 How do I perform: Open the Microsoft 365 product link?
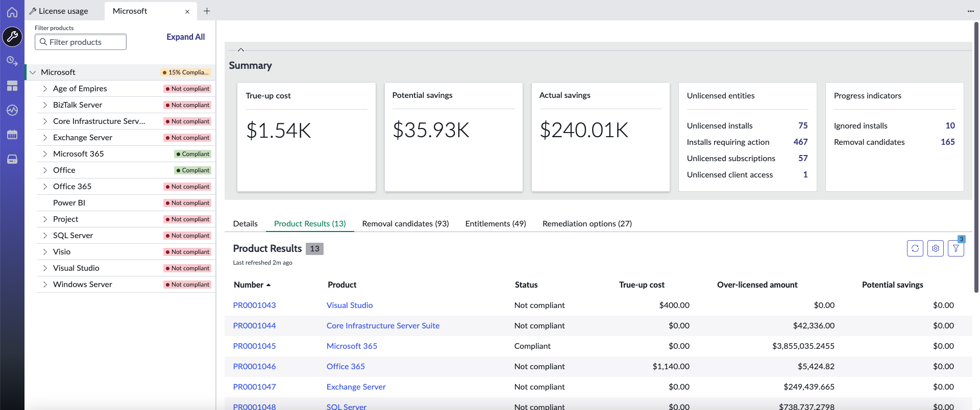(352, 346)
